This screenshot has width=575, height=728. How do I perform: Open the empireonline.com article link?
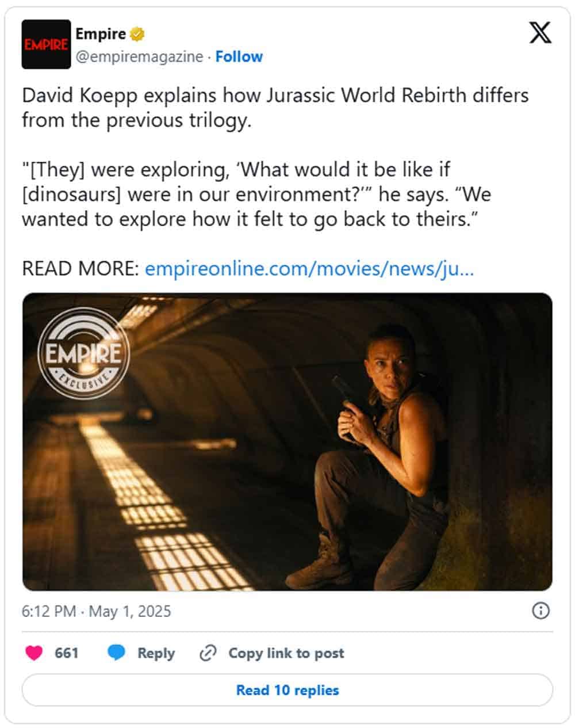coord(310,267)
